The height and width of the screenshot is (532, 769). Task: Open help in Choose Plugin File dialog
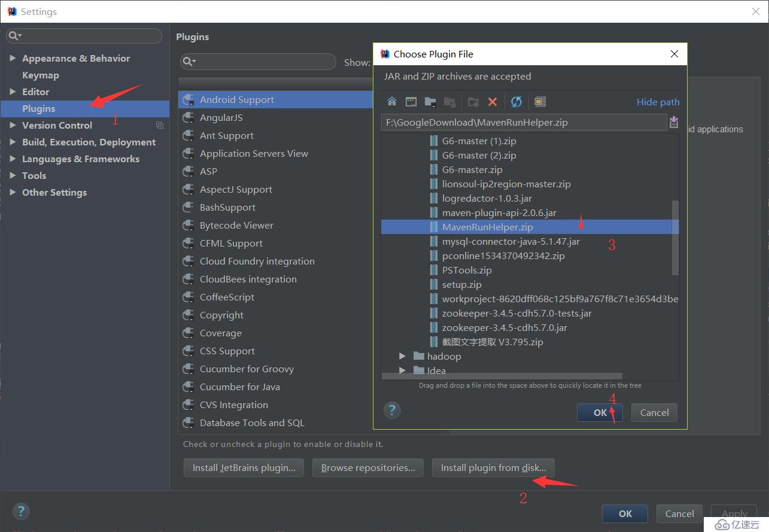click(x=392, y=411)
